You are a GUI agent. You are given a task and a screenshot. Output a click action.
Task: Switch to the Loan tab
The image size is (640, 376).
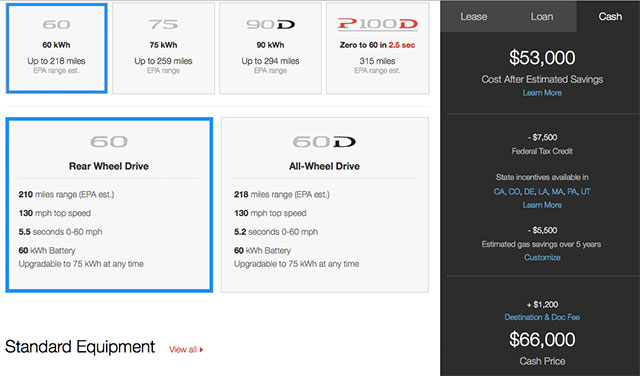(x=542, y=16)
